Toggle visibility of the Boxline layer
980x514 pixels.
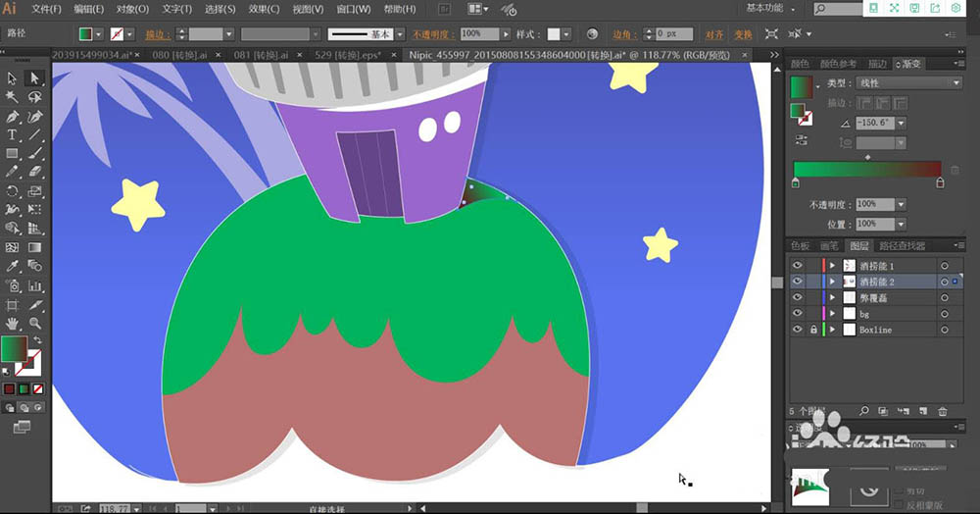797,331
